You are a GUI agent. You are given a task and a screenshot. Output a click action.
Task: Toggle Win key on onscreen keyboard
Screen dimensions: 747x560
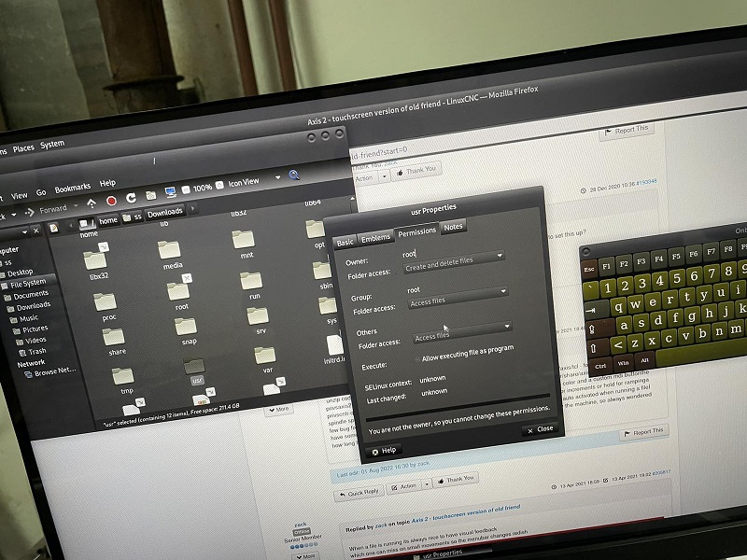[623, 363]
